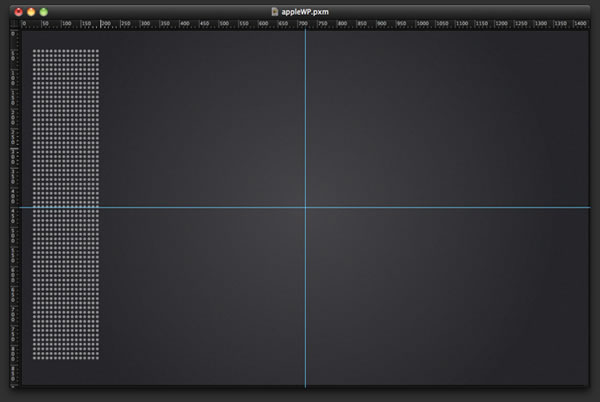The height and width of the screenshot is (402, 600).
Task: Minimize the window with the yellow button
Action: [31, 12]
